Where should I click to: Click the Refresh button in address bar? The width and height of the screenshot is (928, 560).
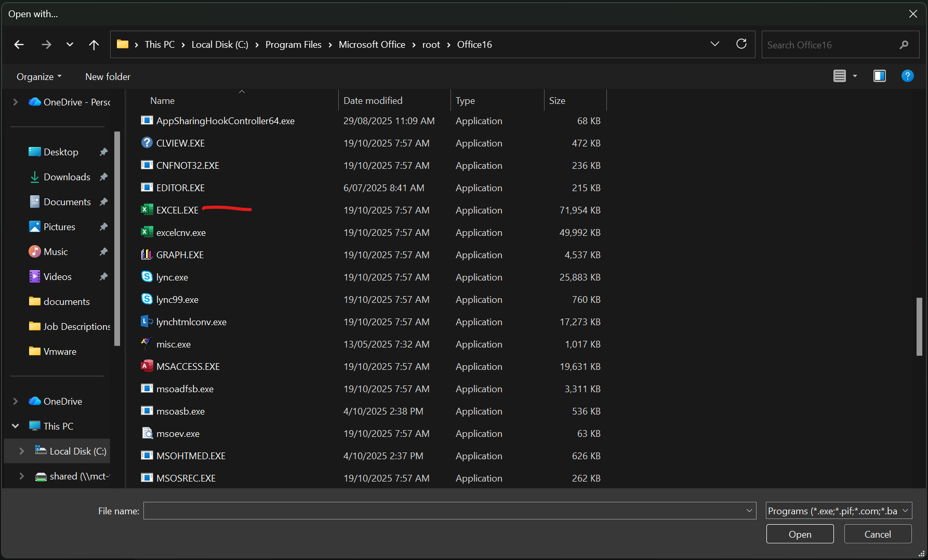point(741,44)
